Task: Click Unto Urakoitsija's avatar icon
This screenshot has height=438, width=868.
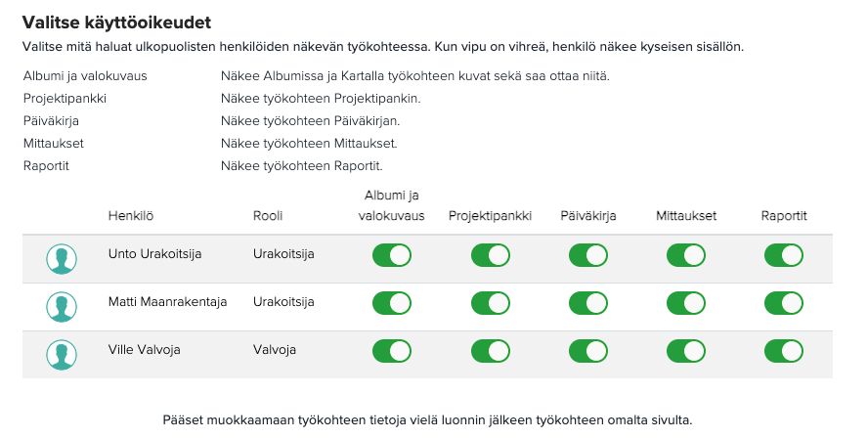Action: (x=62, y=259)
